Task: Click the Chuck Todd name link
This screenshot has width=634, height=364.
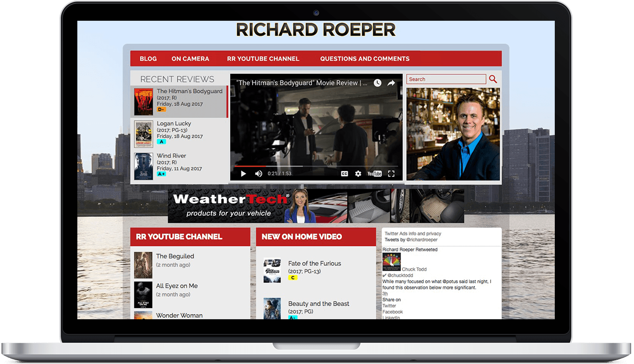Action: click(414, 269)
